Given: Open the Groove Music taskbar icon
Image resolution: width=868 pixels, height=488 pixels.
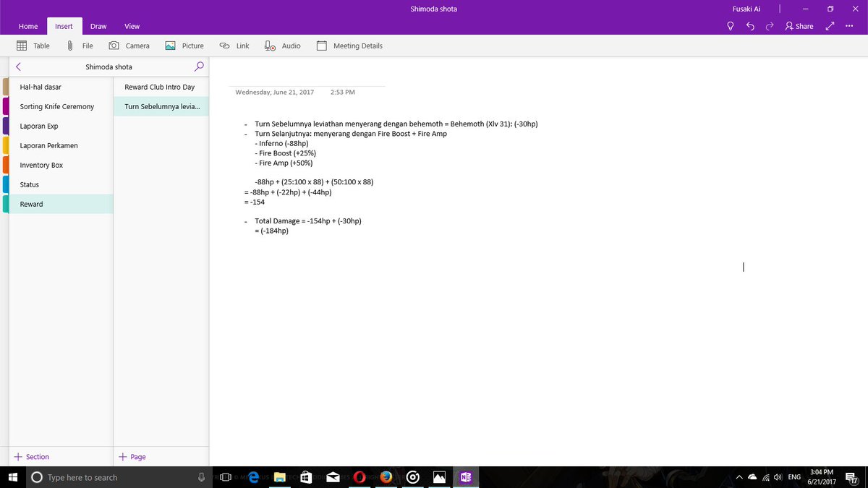Looking at the screenshot, I should (x=413, y=477).
